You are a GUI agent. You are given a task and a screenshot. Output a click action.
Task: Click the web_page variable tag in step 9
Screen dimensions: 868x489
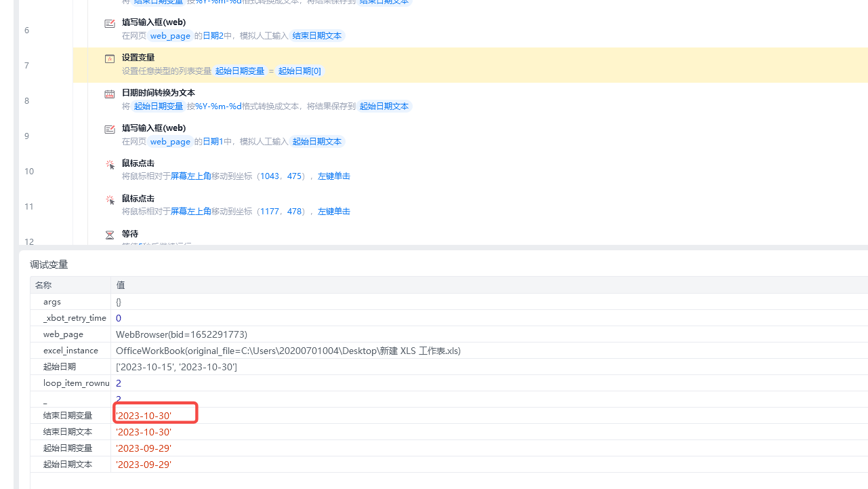[x=170, y=142]
